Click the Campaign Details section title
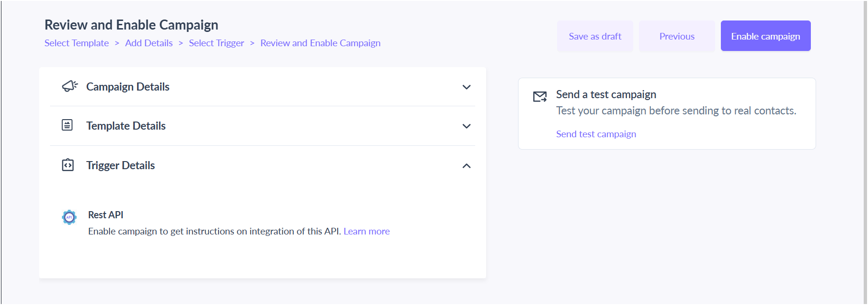Viewport: 868px width, 305px height. [128, 87]
